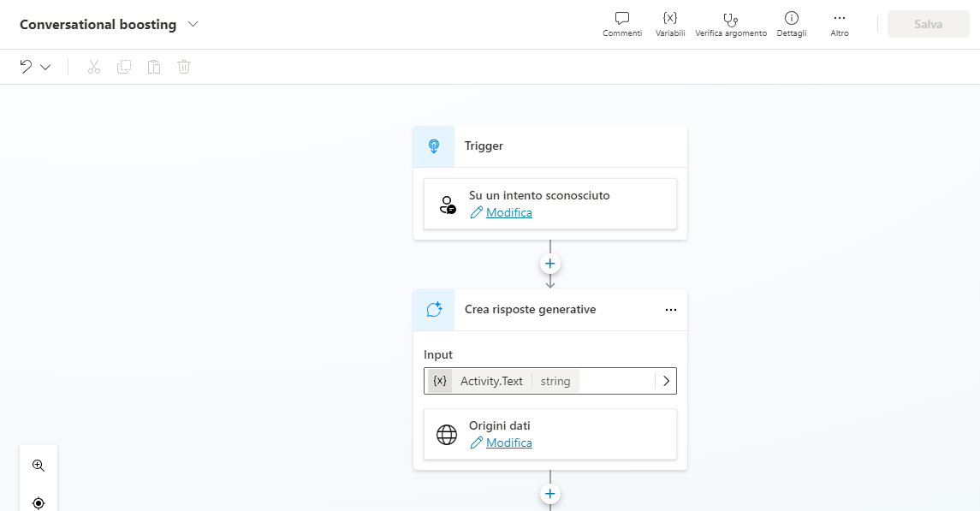Click the cut scissors icon

pos(94,67)
